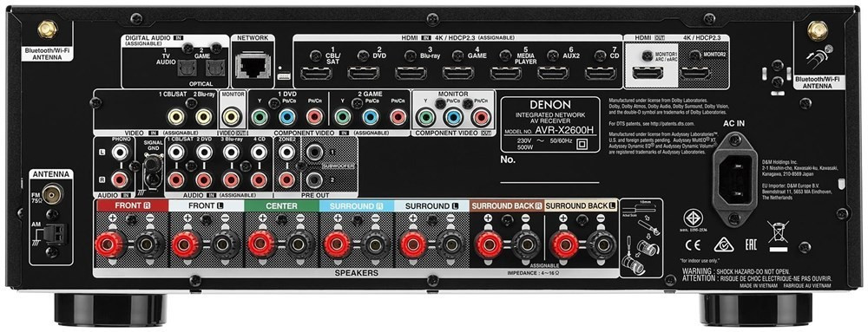The image size is (868, 332).
Task: Click the HDMI 1 CBL/SAT input port
Action: pos(316,72)
